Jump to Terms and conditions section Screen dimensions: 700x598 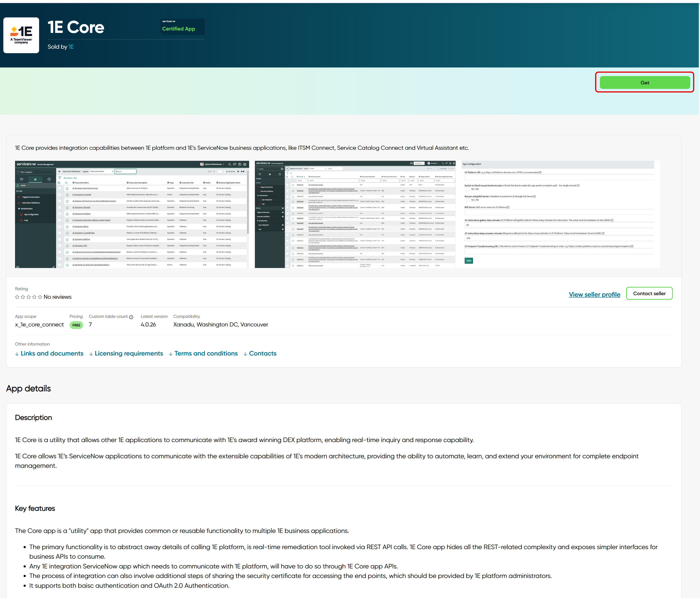(206, 353)
